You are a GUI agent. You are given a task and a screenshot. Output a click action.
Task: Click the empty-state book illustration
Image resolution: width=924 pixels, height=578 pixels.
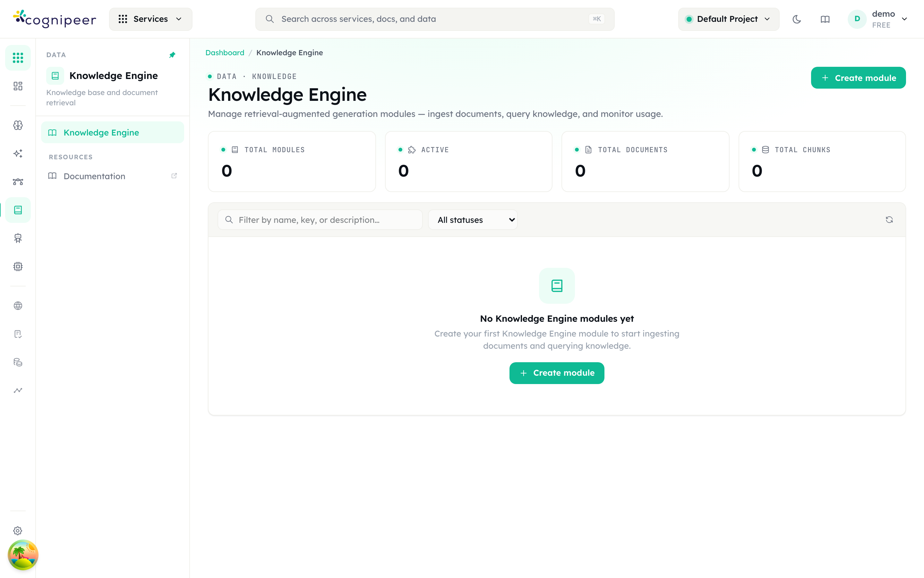(557, 285)
